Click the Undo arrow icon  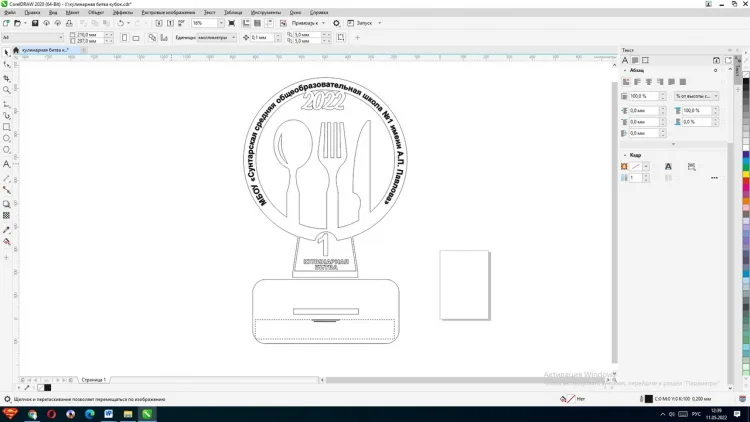tap(121, 23)
